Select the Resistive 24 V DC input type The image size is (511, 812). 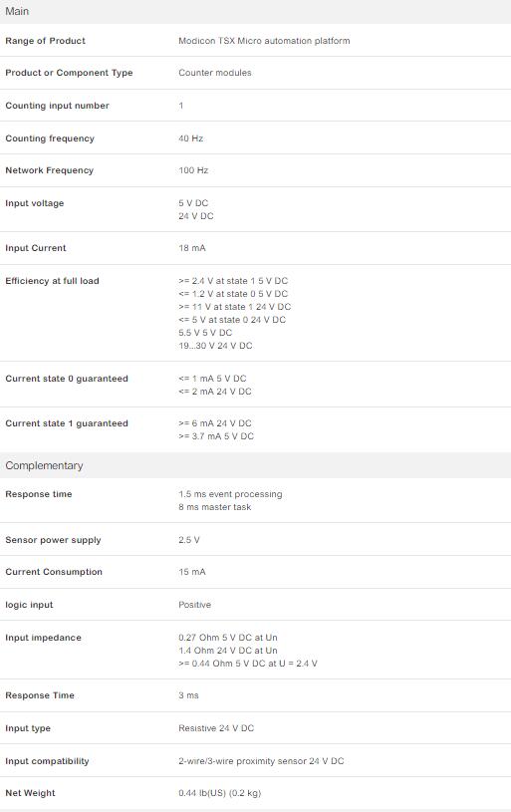click(x=216, y=728)
